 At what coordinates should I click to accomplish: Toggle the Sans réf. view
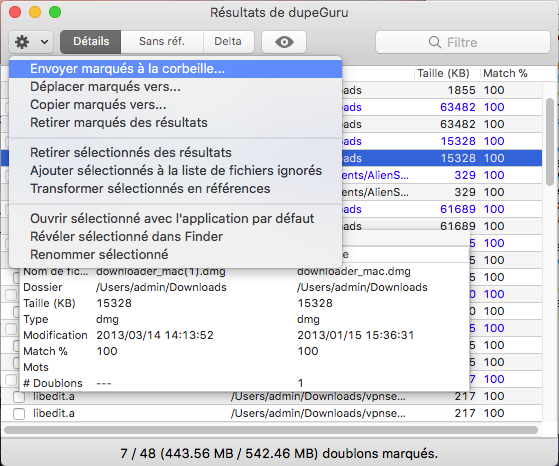click(162, 42)
